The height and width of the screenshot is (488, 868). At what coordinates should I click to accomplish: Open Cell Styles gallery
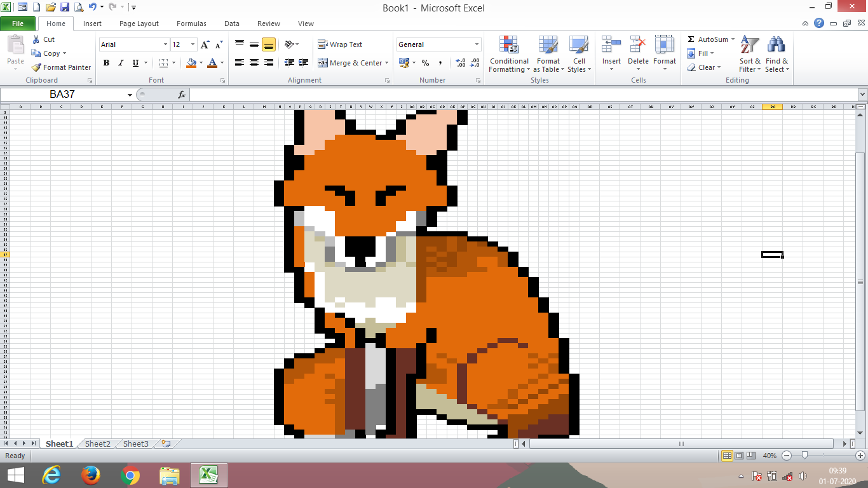point(579,55)
